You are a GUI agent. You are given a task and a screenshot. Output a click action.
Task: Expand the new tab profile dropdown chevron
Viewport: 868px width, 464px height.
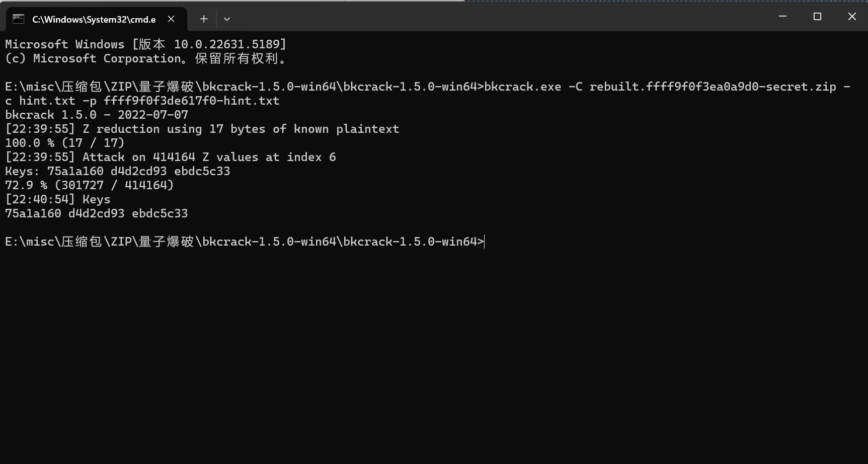click(227, 19)
